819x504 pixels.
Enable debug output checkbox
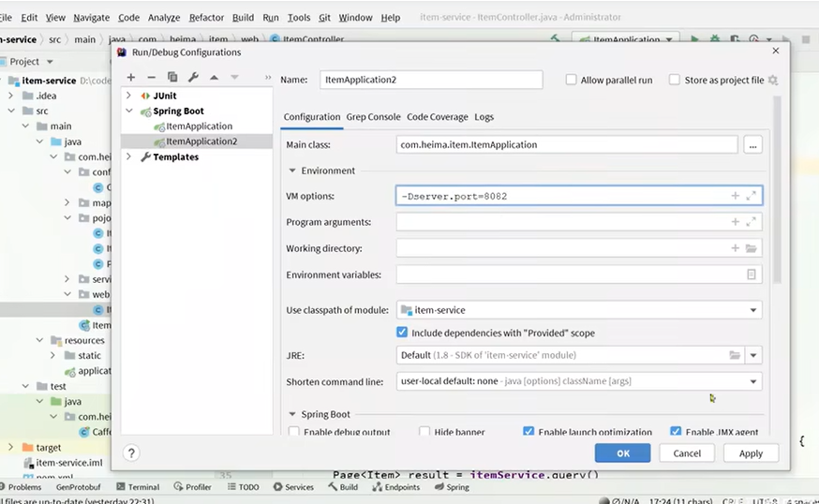click(x=294, y=432)
